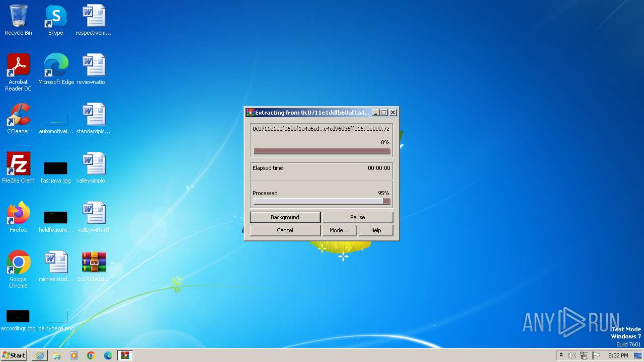Switch to WinRAR taskbar button
The width and height of the screenshot is (644, 362).
[x=125, y=355]
